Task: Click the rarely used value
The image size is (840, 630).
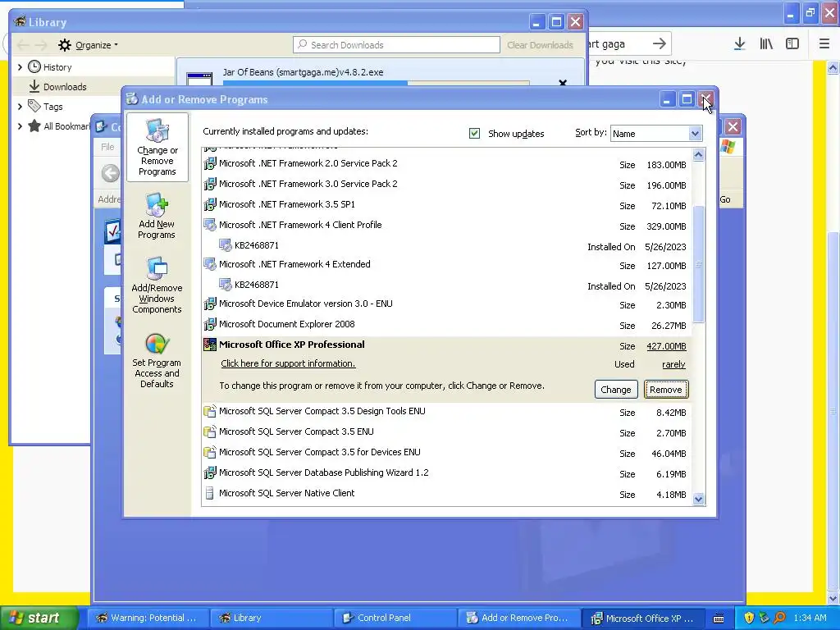Action: tap(674, 364)
